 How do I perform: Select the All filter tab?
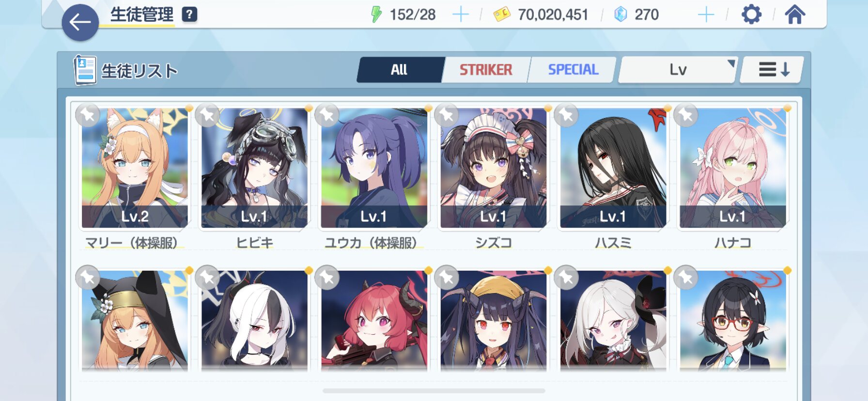400,70
